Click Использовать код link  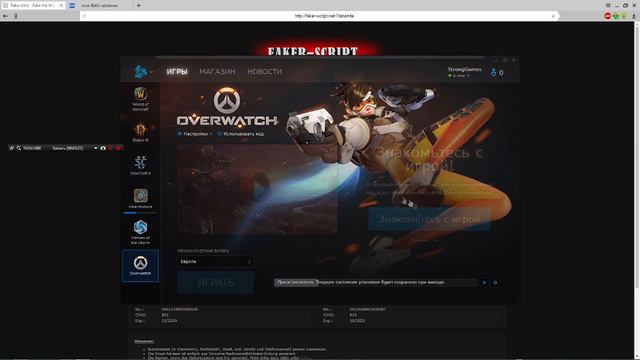[x=240, y=134]
